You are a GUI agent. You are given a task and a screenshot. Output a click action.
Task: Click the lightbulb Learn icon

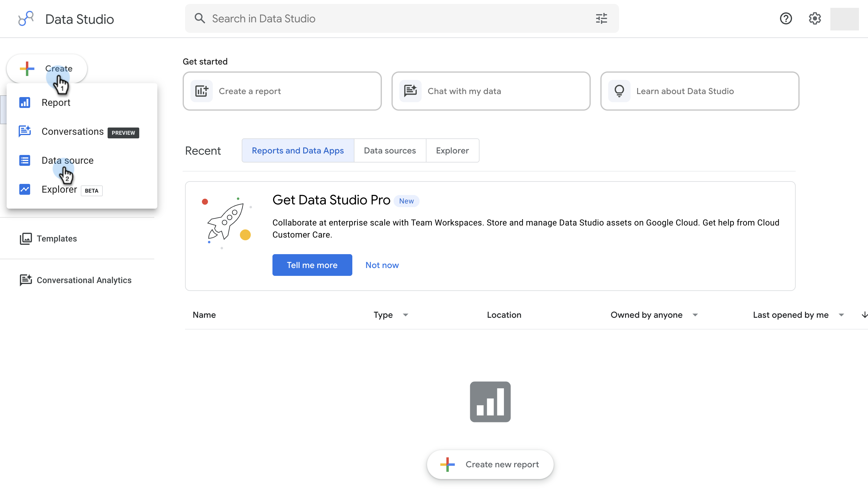[x=619, y=91]
